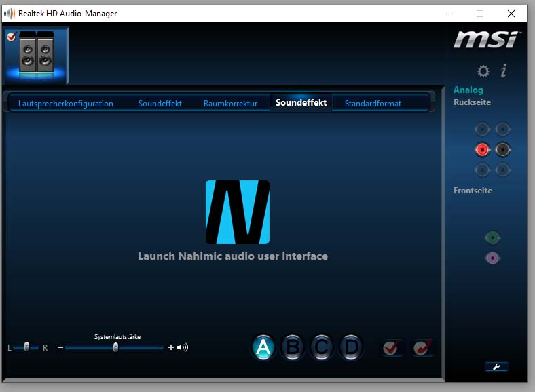Open the Standardformat tab
The height and width of the screenshot is (392, 535).
tap(373, 104)
